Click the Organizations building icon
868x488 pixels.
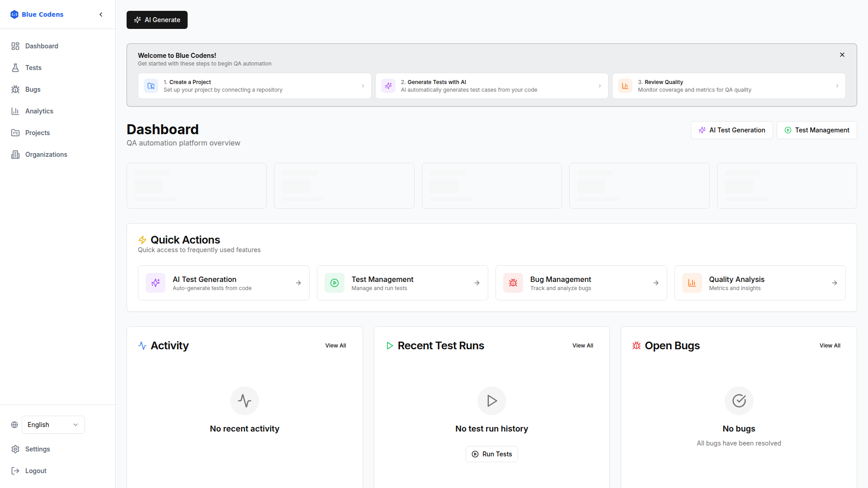(x=15, y=155)
